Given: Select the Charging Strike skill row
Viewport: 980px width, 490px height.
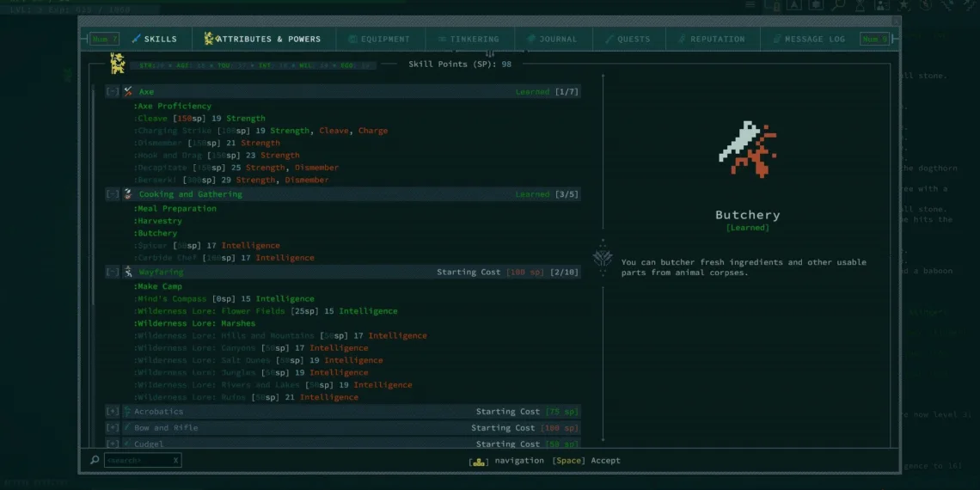Looking at the screenshot, I should (x=260, y=131).
